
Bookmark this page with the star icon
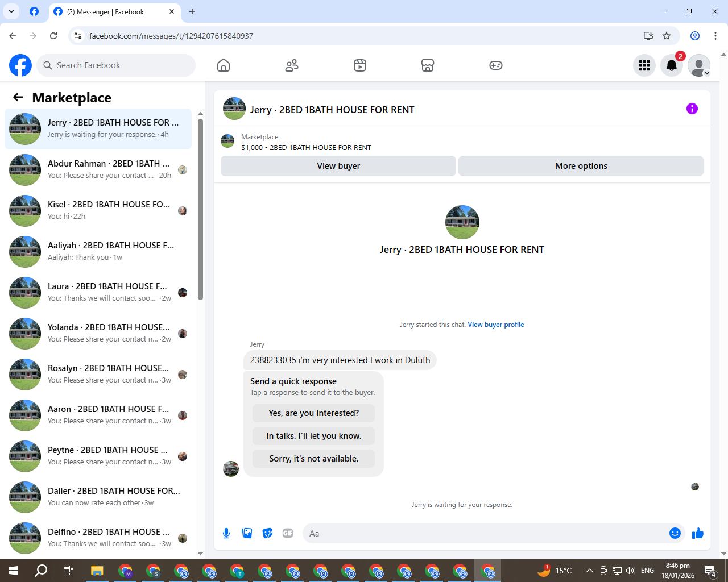(x=667, y=36)
